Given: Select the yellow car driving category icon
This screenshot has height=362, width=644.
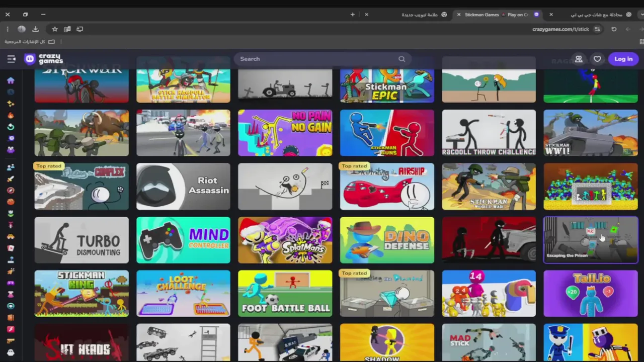Looking at the screenshot, I should click(x=11, y=237).
